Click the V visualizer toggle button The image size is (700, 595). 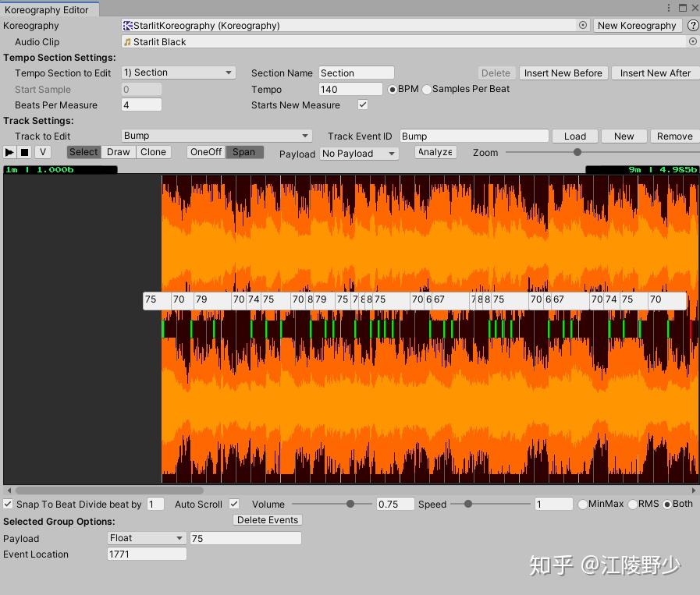point(43,152)
